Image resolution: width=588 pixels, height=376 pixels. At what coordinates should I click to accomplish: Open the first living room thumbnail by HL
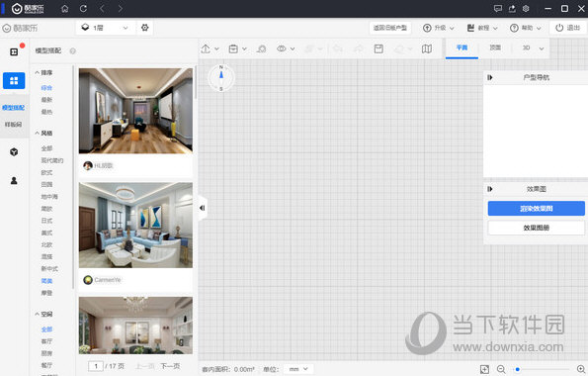[x=135, y=111]
